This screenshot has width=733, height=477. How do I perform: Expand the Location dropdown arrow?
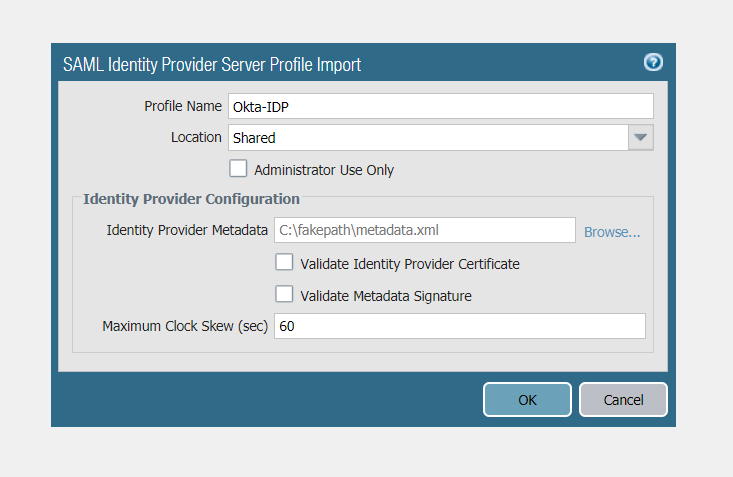[641, 138]
